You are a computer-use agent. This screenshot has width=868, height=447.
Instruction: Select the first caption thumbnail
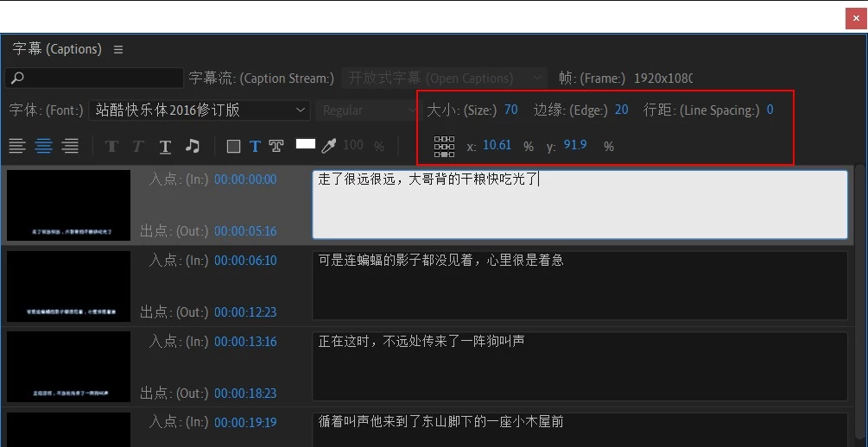pyautogui.click(x=68, y=205)
